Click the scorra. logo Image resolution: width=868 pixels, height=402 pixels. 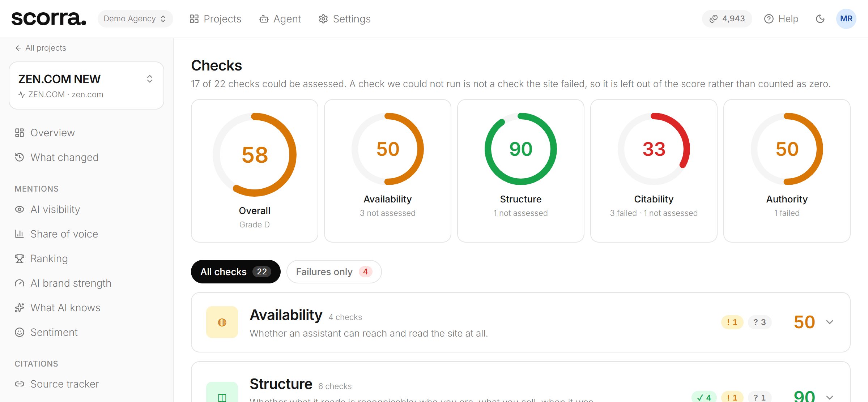pos(49,18)
